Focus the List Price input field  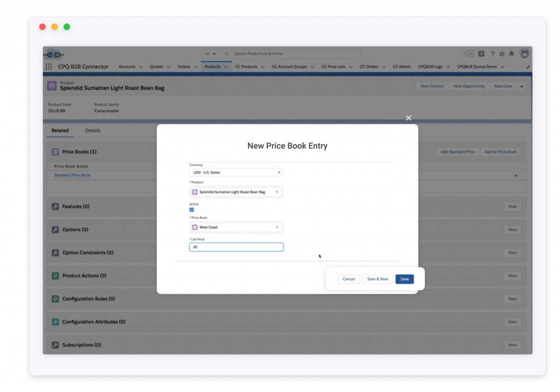coord(236,247)
